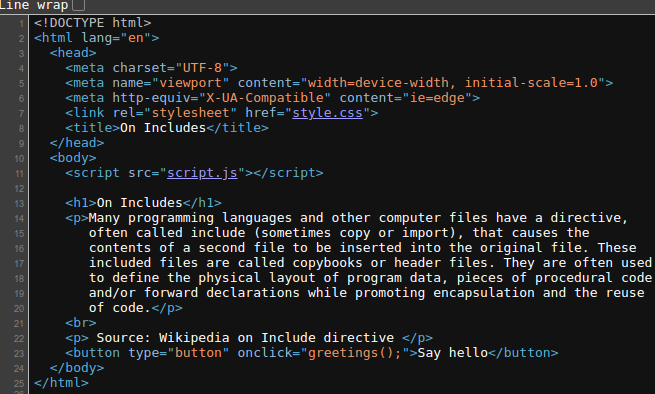Click the text 'Many programming languages'

tap(190, 218)
